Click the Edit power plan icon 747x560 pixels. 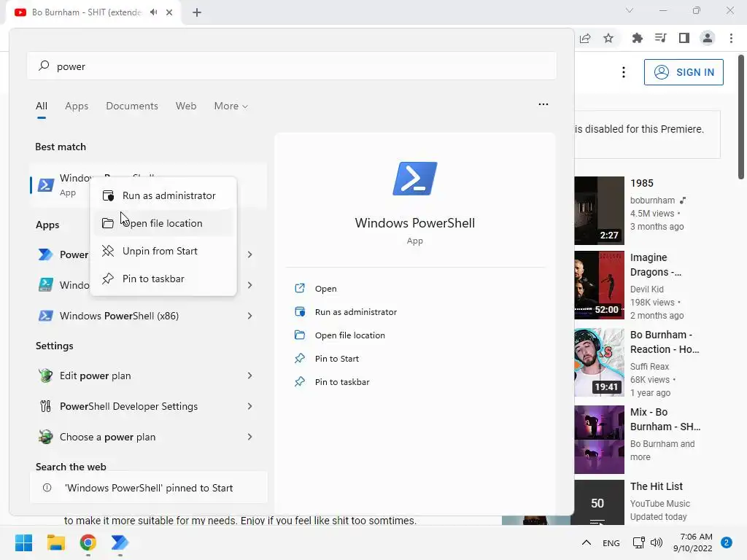tap(45, 376)
